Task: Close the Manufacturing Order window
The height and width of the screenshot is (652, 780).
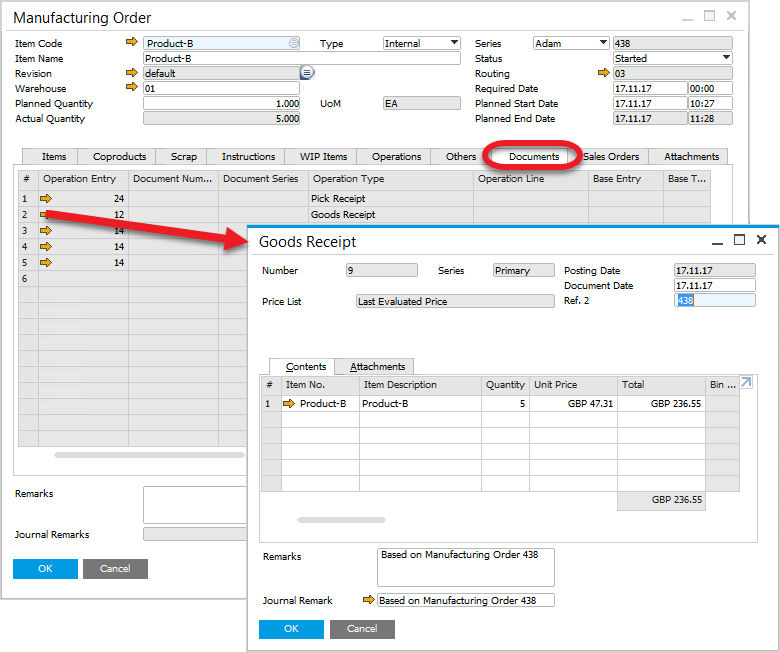Action: click(731, 15)
